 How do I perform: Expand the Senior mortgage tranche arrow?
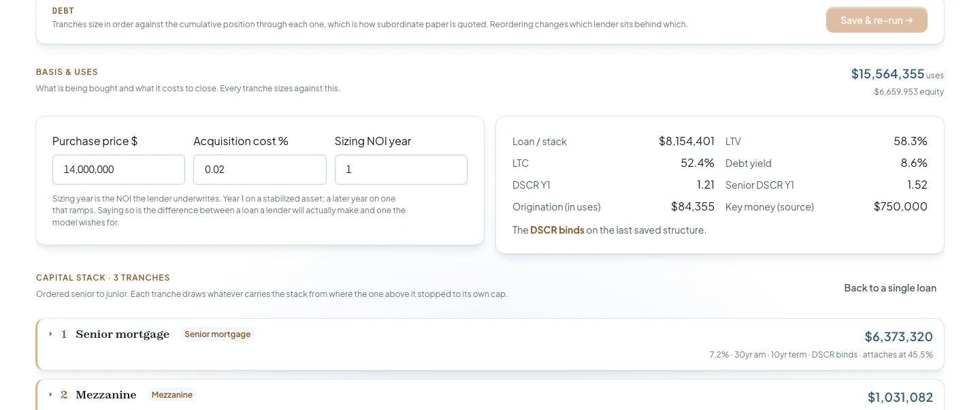50,334
